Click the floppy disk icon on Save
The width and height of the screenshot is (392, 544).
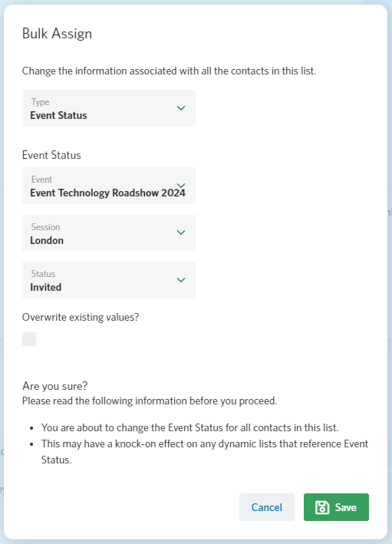tap(322, 507)
